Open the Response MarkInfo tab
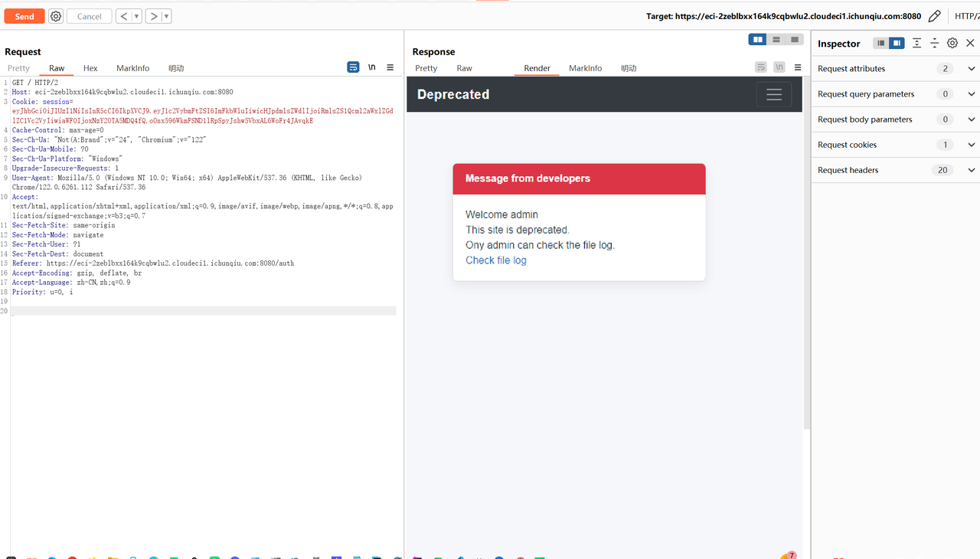This screenshot has height=559, width=980. (586, 68)
